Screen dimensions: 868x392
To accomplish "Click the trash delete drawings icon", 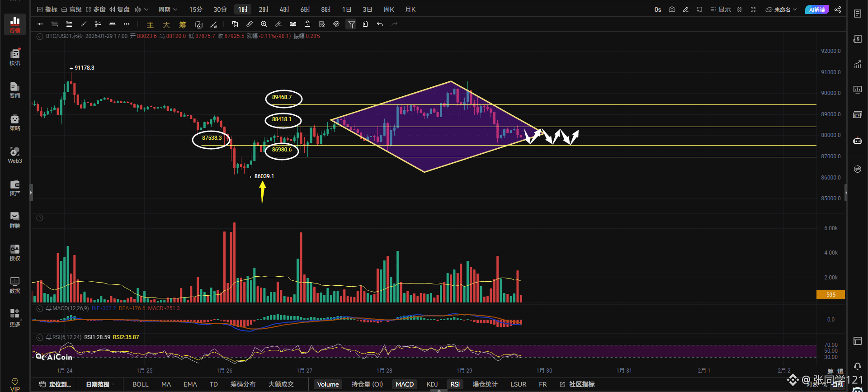I will tap(365, 24).
